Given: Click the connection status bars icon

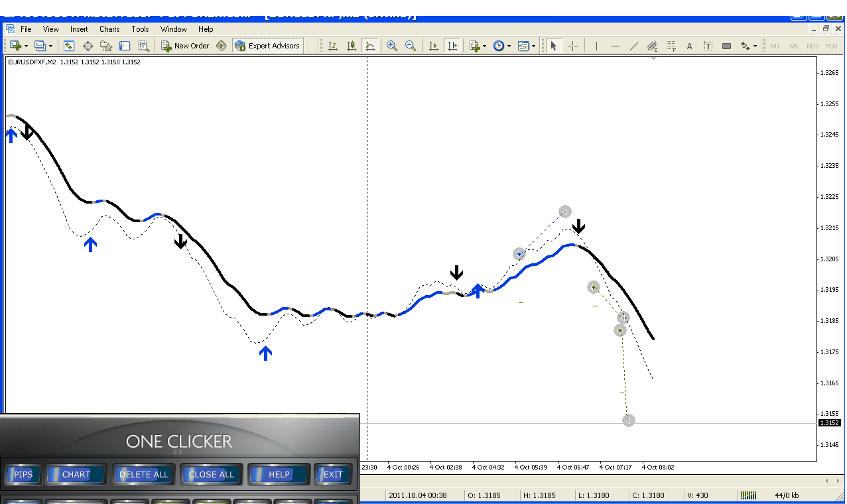Looking at the screenshot, I should point(748,495).
